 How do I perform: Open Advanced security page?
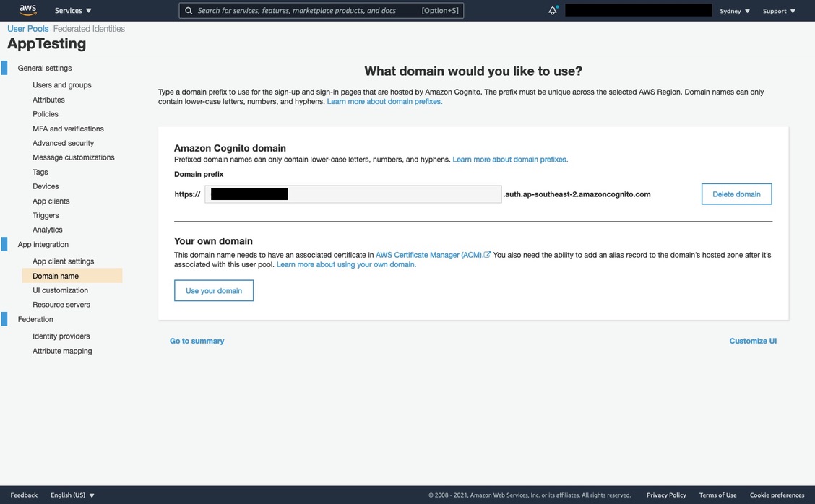coord(63,143)
